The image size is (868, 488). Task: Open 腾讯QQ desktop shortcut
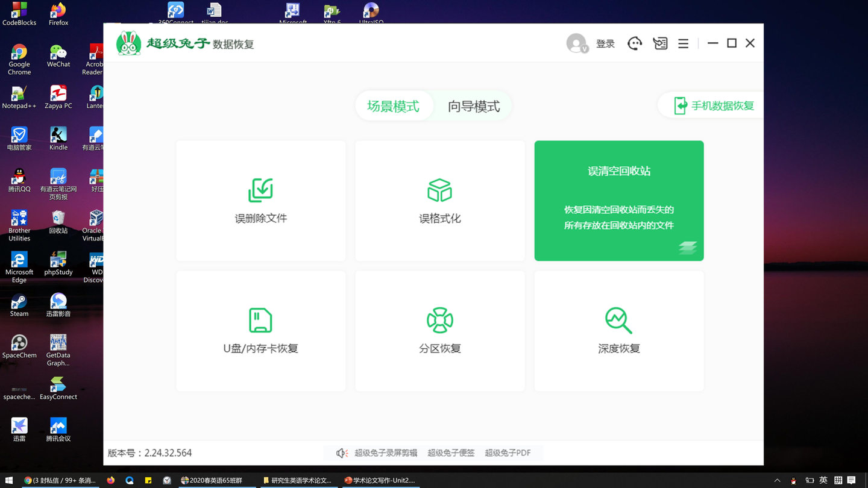click(19, 180)
